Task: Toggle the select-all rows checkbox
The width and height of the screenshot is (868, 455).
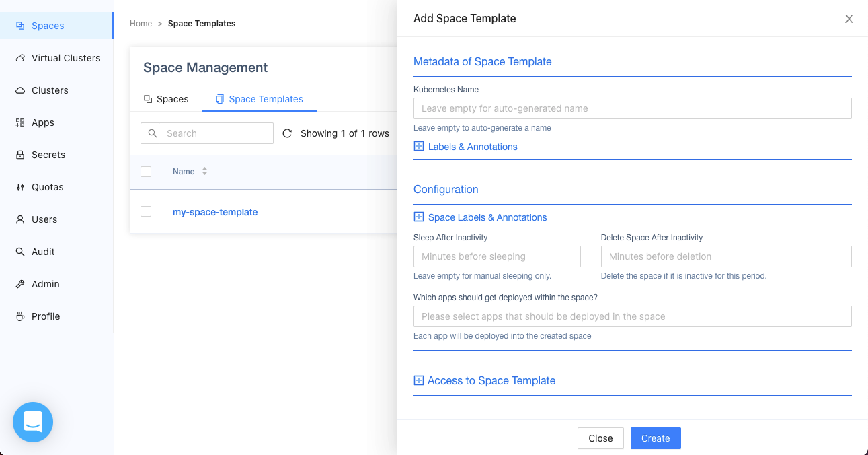Action: 146,172
